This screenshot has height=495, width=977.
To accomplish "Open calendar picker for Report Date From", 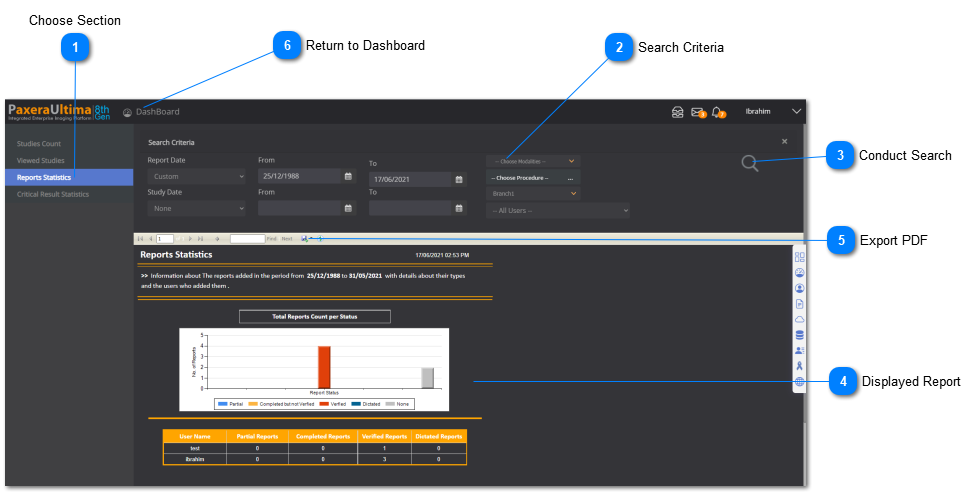I will (348, 177).
